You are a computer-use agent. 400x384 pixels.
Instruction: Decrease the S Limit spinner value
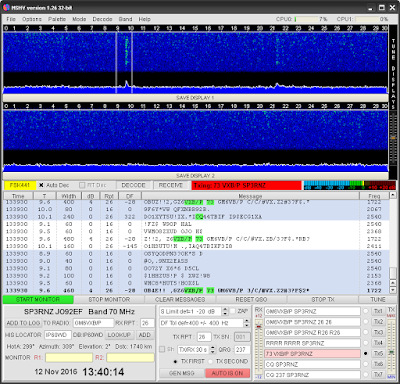pos(225,314)
